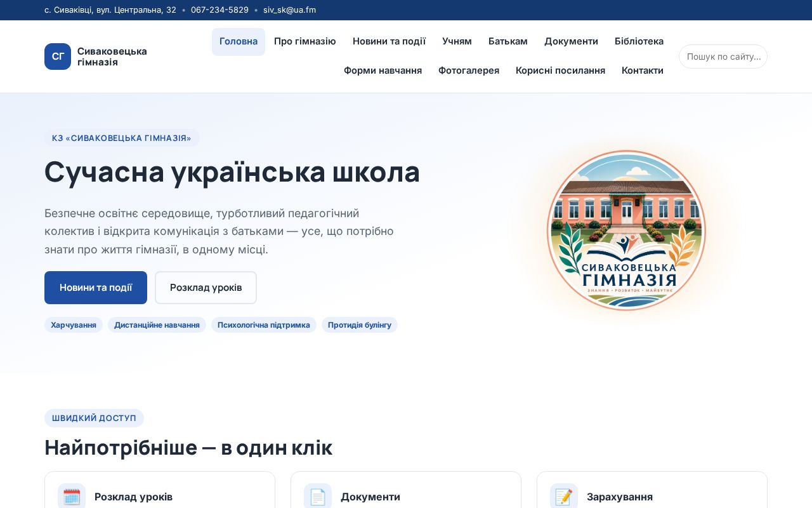The height and width of the screenshot is (508, 812).
Task: Select the Протидія булінгу tag
Action: 360,325
